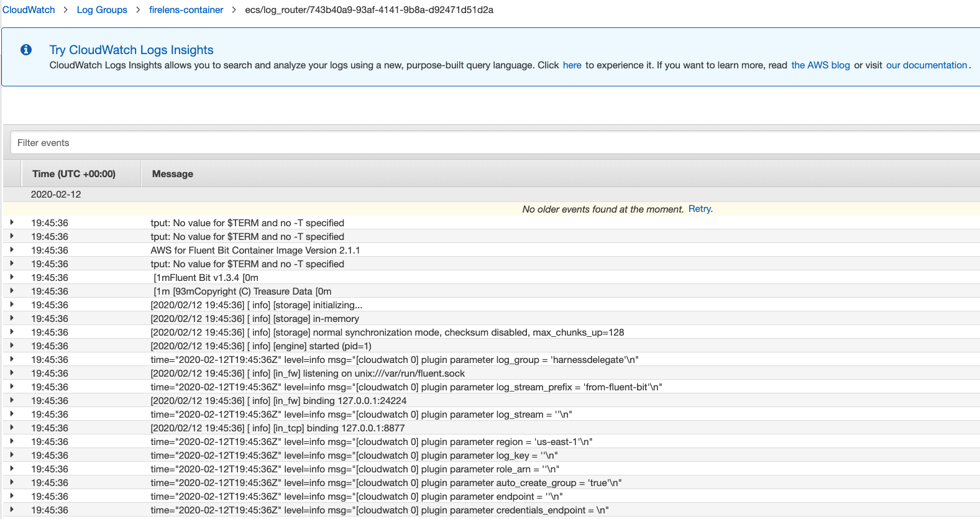Expand the 'Fluent Bit v1.3.4' log row
This screenshot has width=980, height=519.
[x=11, y=277]
